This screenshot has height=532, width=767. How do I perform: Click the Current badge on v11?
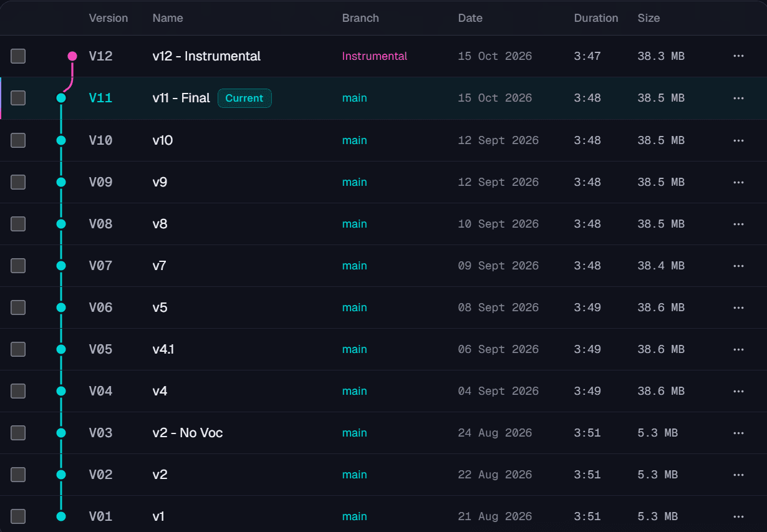244,98
